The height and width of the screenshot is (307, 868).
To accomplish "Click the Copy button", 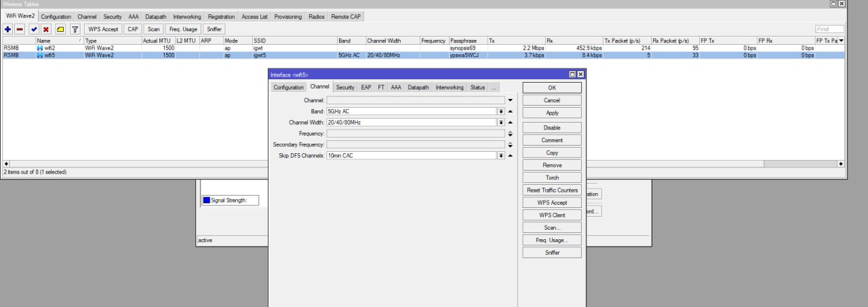I will pyautogui.click(x=552, y=152).
